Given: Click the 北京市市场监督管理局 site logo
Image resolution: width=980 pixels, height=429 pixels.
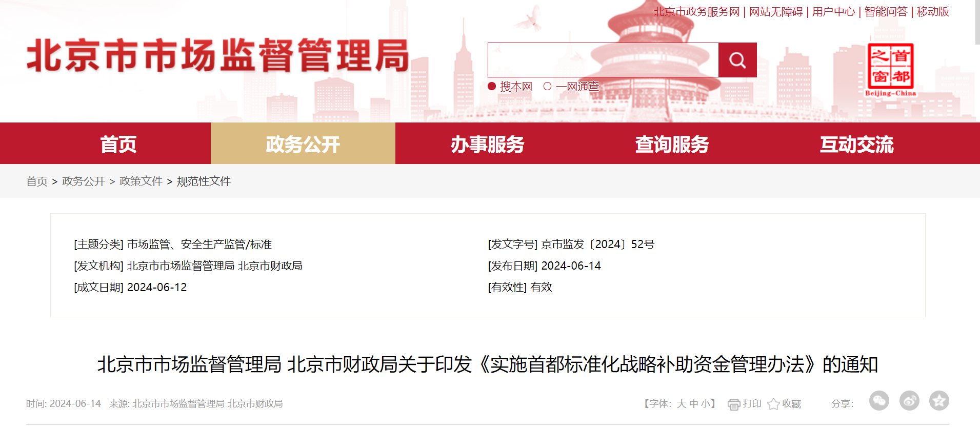Looking at the screenshot, I should pos(218,55).
